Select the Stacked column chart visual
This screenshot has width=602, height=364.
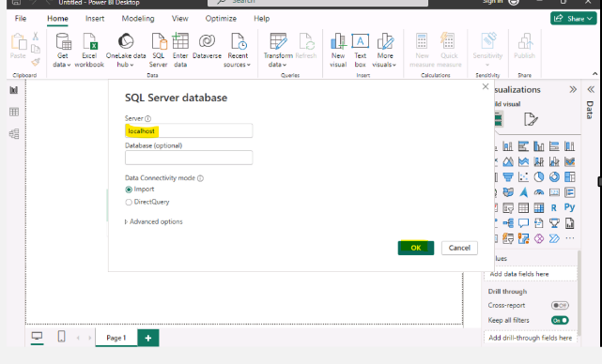click(508, 146)
